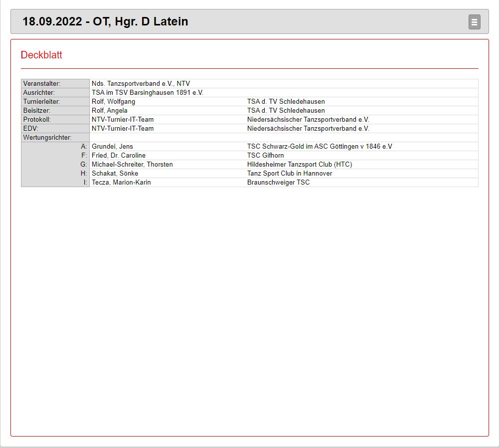Screen dimensions: 500x448
Task: Select judge F 'Fried, Dr. Caroline'
Action: (x=119, y=156)
